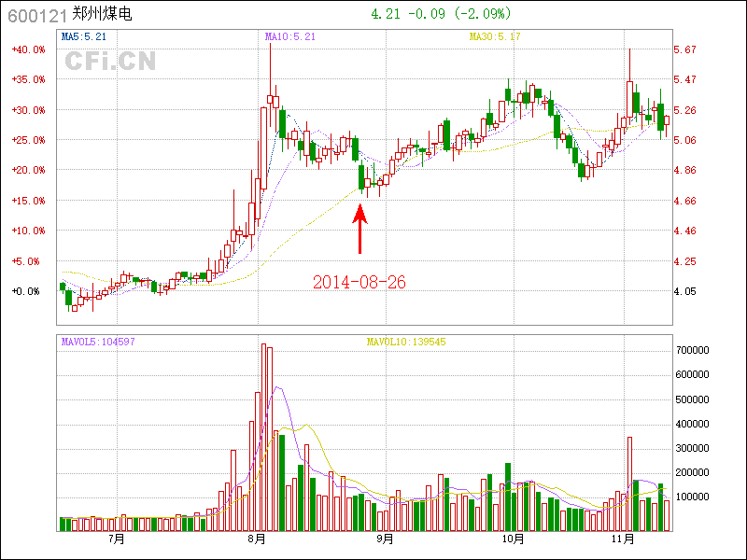Select the MAVOL5:104597 volume label
This screenshot has width=747, height=560.
[x=98, y=342]
